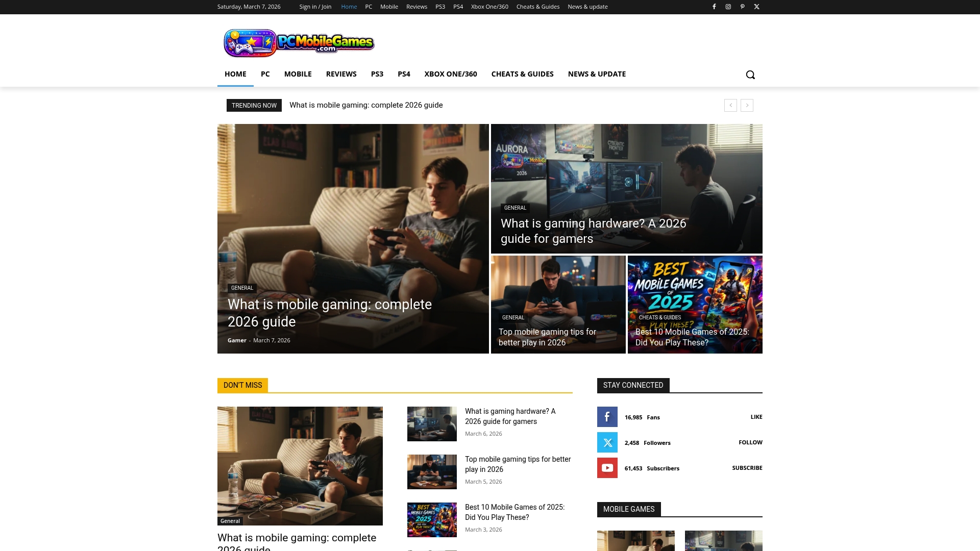Click the Facebook icon in Stay Connected

click(607, 417)
